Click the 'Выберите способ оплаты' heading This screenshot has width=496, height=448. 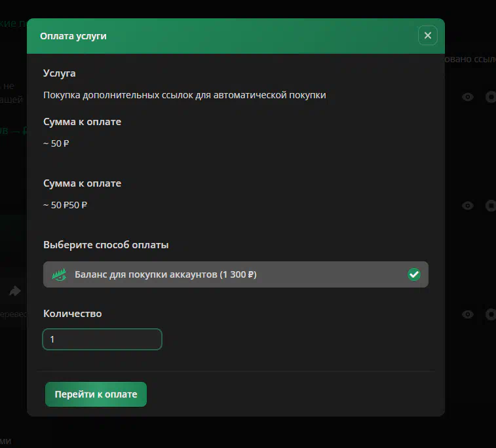point(105,245)
